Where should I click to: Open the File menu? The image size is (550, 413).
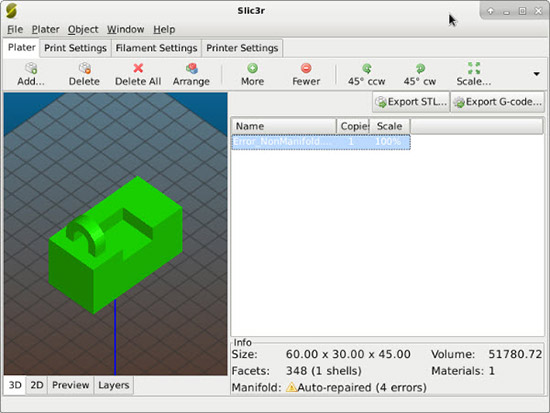pyautogui.click(x=15, y=29)
